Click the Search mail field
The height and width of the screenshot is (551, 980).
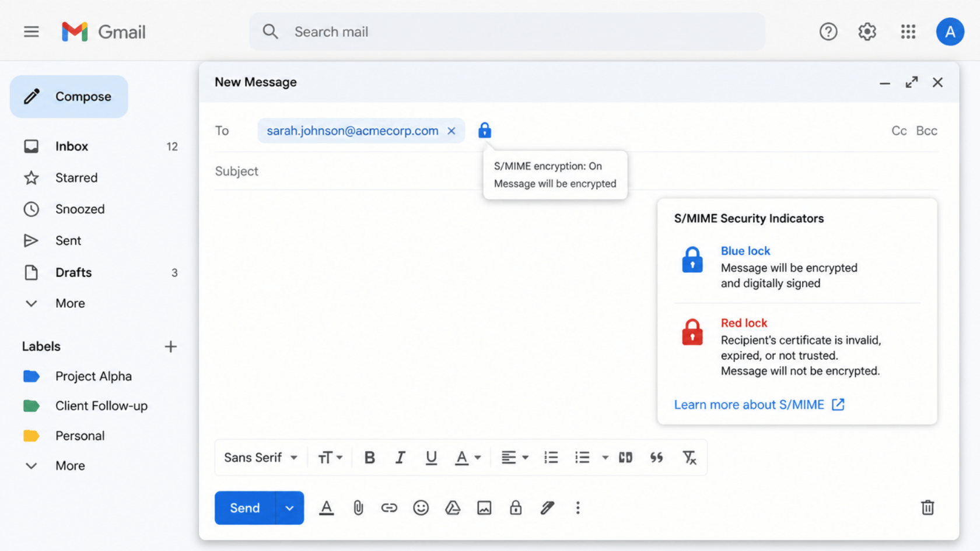pyautogui.click(x=507, y=31)
